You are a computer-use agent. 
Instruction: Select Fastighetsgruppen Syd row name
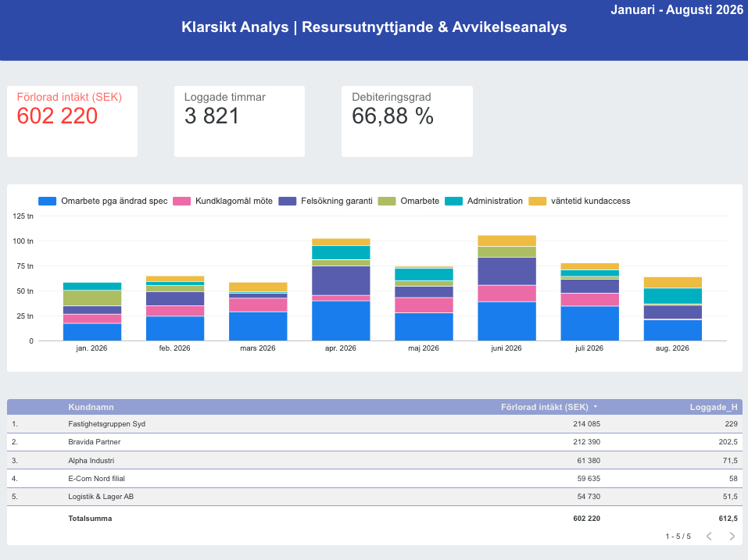pos(107,423)
